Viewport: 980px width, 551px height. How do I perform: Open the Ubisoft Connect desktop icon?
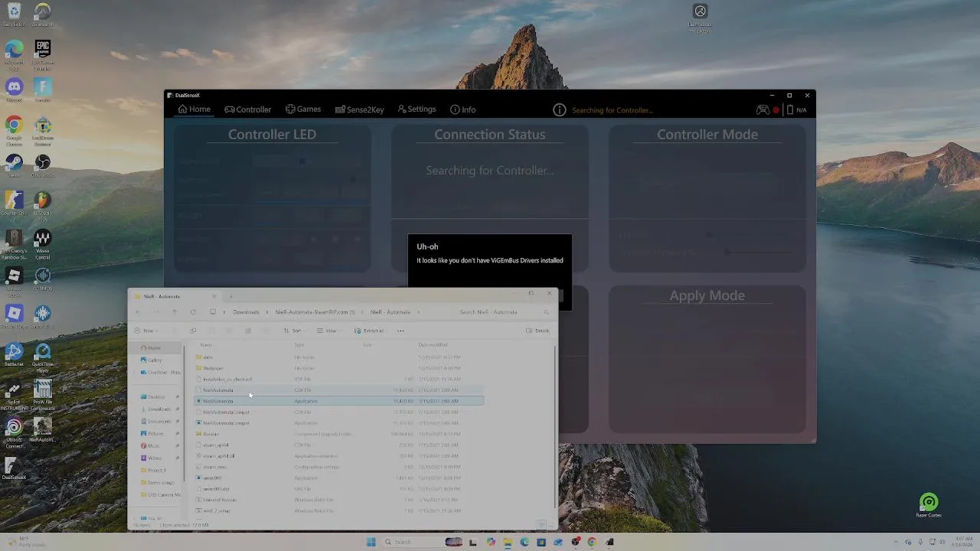pos(14,433)
